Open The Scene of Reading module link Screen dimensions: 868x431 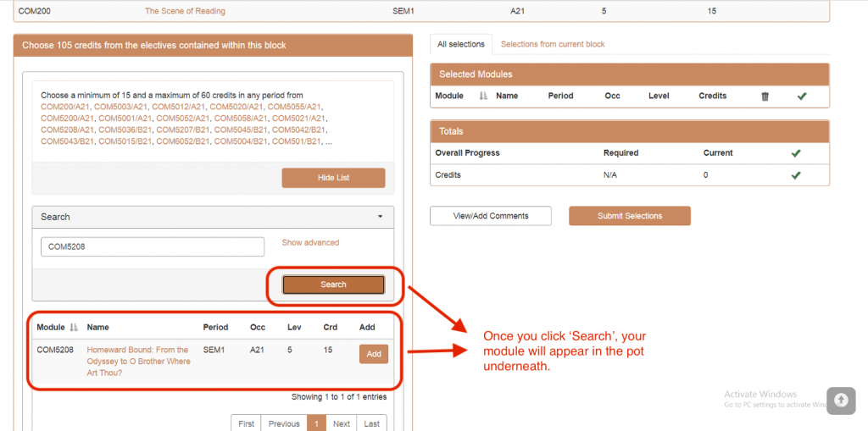(185, 11)
